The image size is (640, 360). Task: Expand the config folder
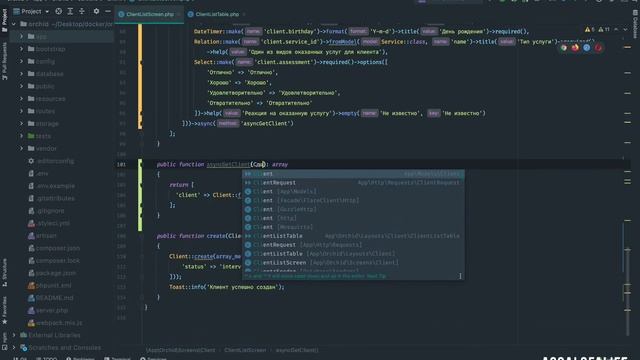(x=22, y=61)
